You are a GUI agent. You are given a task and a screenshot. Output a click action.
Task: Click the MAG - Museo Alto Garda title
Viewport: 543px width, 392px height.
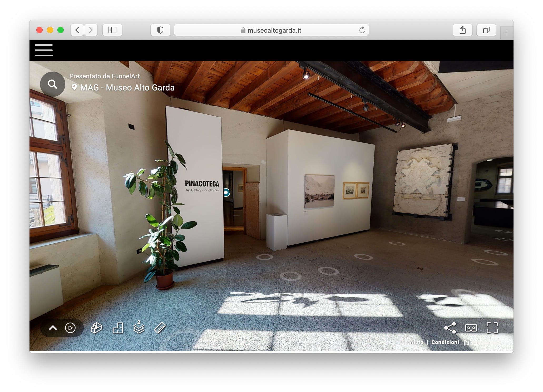(127, 87)
